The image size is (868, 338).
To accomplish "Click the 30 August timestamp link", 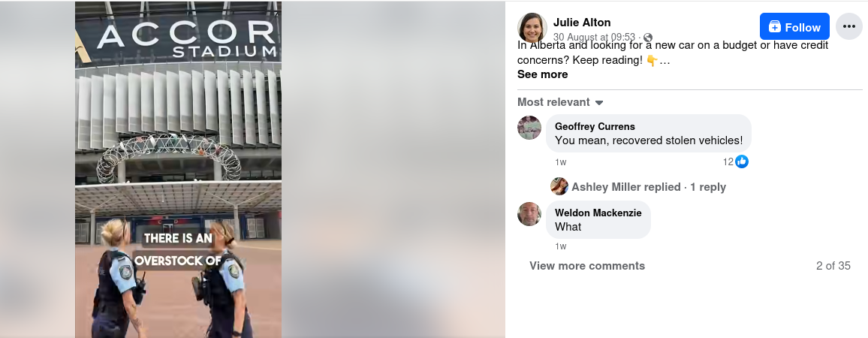I will tap(594, 37).
